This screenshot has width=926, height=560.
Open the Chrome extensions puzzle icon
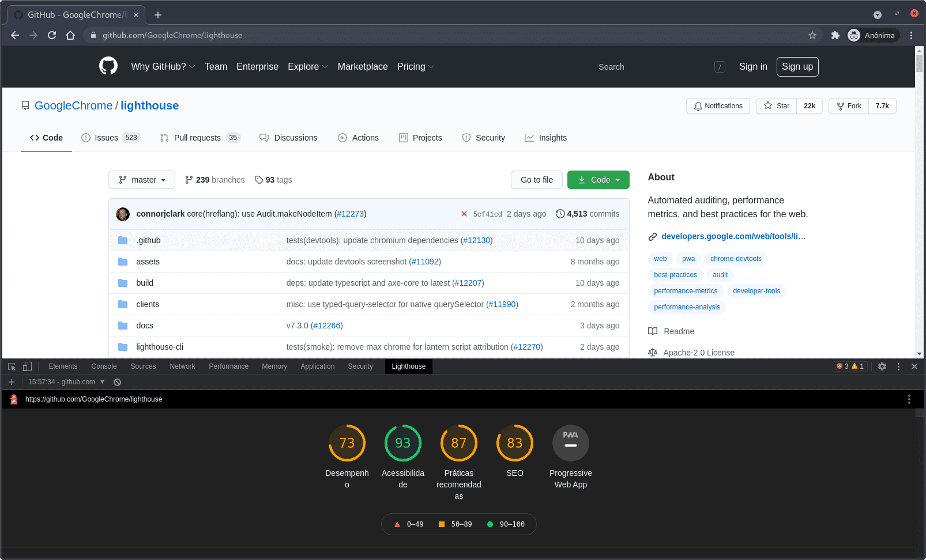click(835, 35)
